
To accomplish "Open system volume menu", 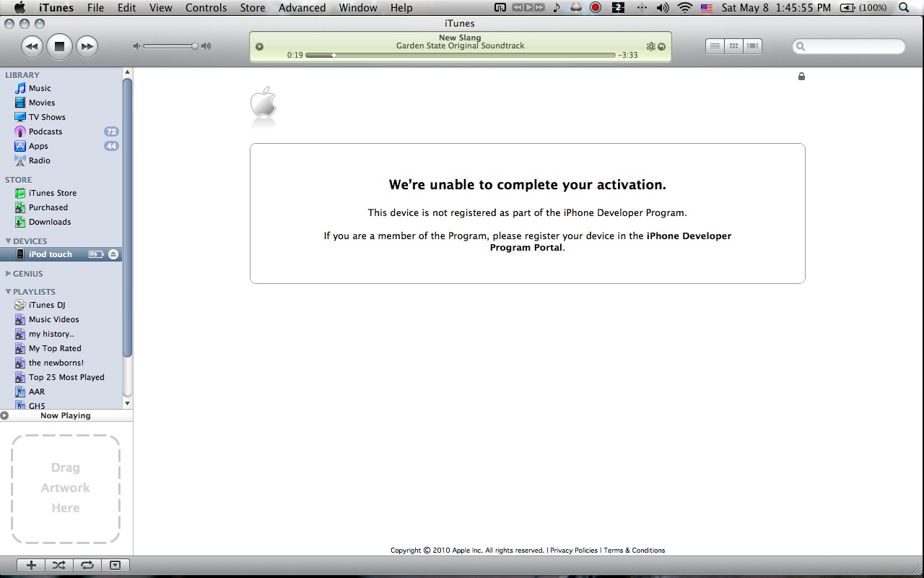I will [663, 8].
